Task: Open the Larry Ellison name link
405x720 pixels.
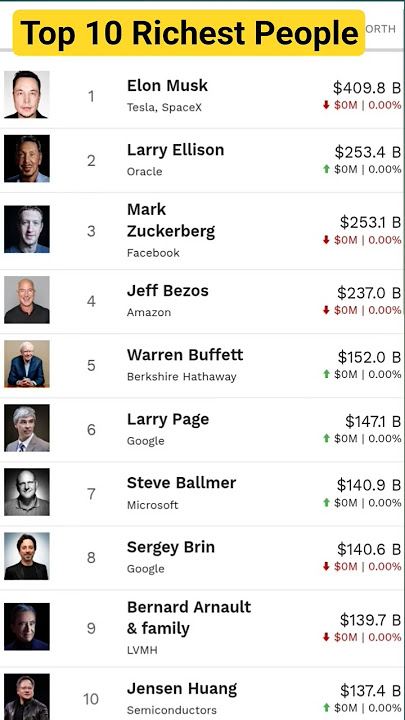Action: pos(175,150)
